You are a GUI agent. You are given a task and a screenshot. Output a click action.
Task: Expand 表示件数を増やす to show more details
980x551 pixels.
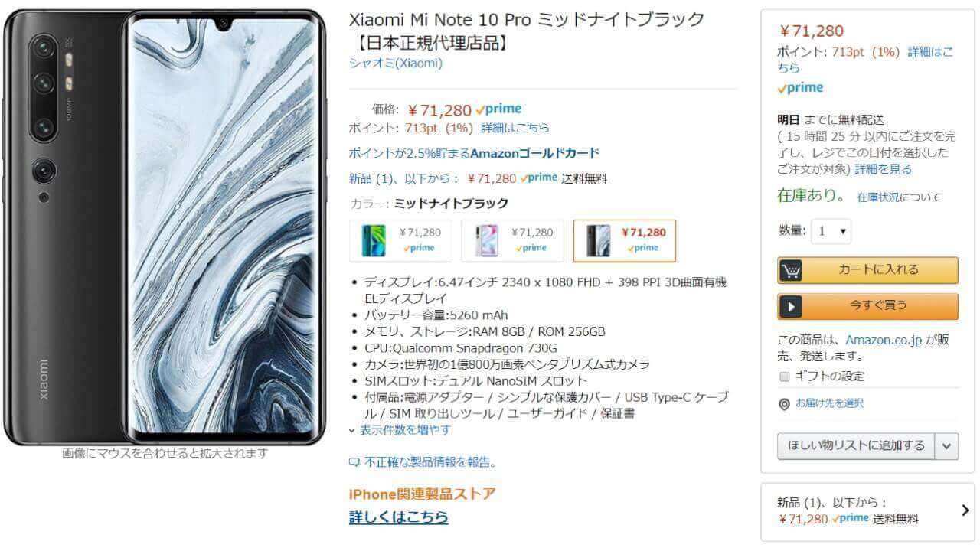tap(400, 430)
